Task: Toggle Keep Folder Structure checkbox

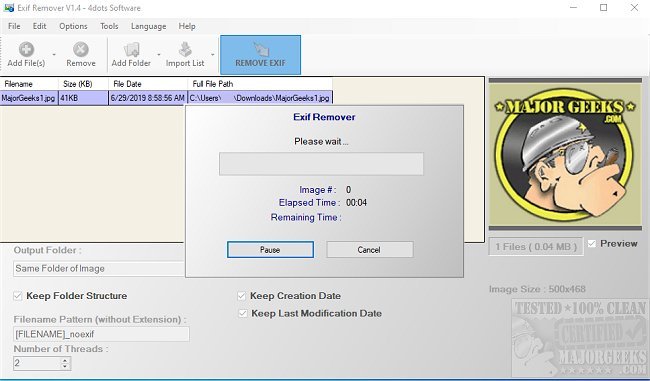Action: (x=17, y=296)
